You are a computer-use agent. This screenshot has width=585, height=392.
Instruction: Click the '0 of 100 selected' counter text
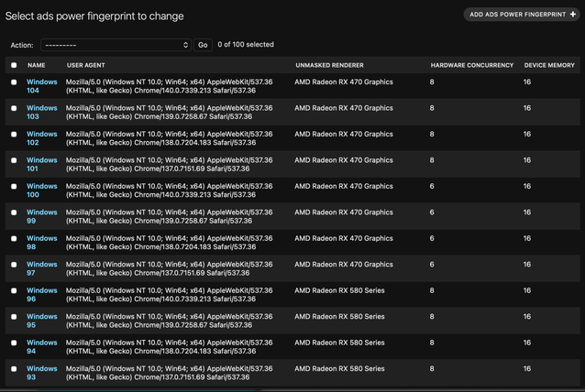pyautogui.click(x=246, y=44)
